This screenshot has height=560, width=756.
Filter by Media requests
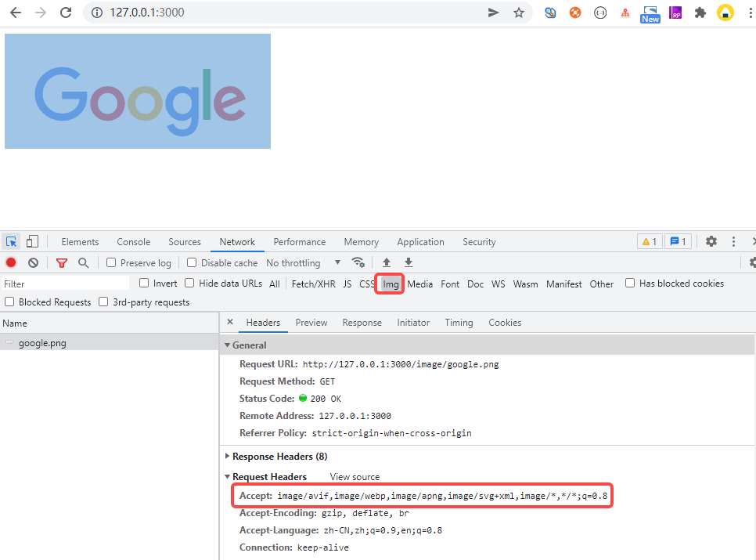coord(420,284)
